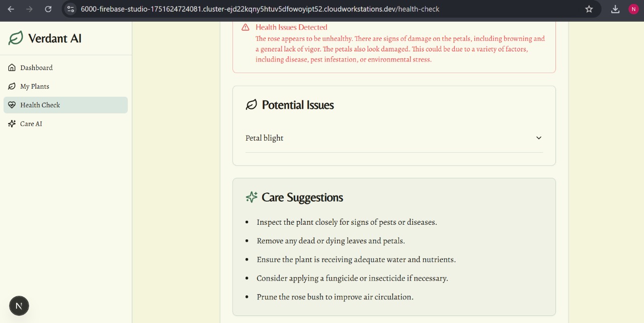Open the browser downloads icon
Screen dimensions: 644x323
[x=615, y=9]
